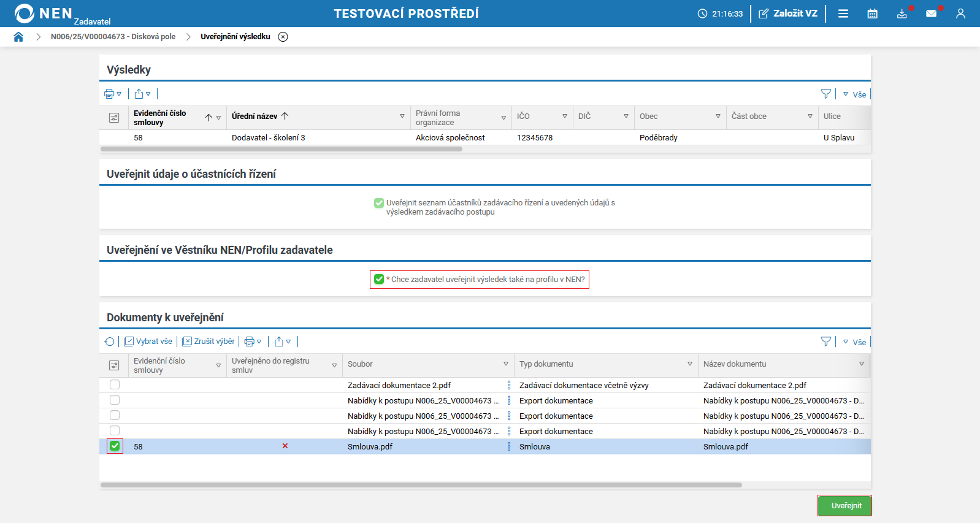Open the downloads icon with notification
980x523 pixels.
tap(902, 13)
